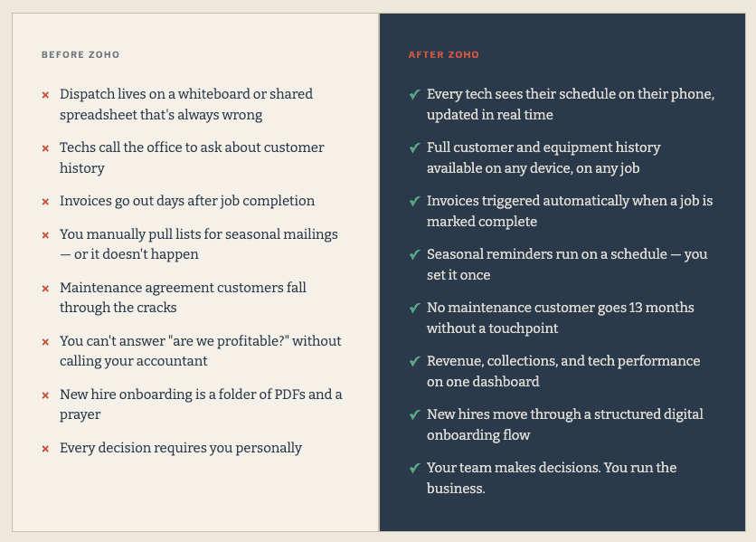This screenshot has height=542, width=756.
Task: Click checkmark beside revenue, collections dashboard item
Action: [x=415, y=361]
